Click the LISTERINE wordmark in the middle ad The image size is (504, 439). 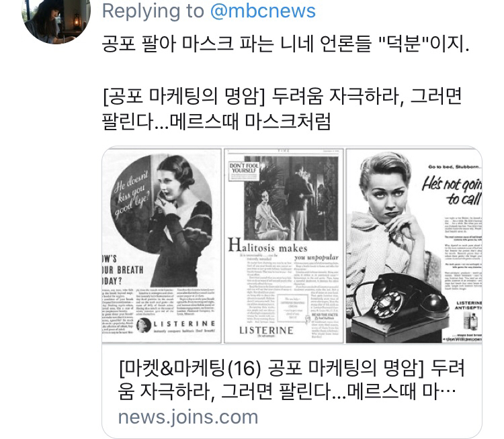[267, 330]
